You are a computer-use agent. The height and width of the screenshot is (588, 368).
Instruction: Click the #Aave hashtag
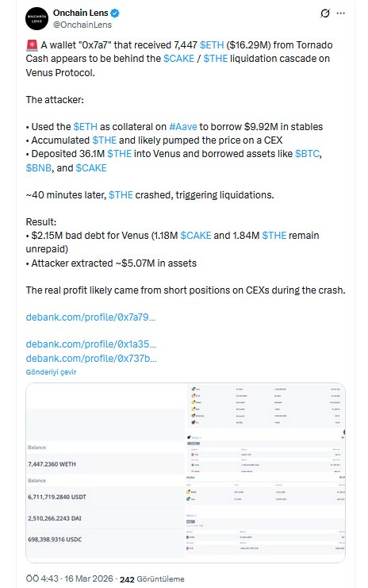click(x=183, y=127)
